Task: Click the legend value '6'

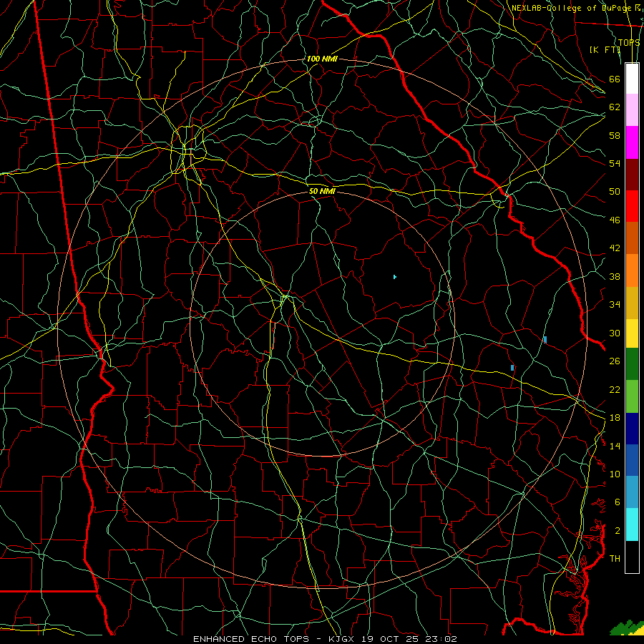Action: pos(617,502)
